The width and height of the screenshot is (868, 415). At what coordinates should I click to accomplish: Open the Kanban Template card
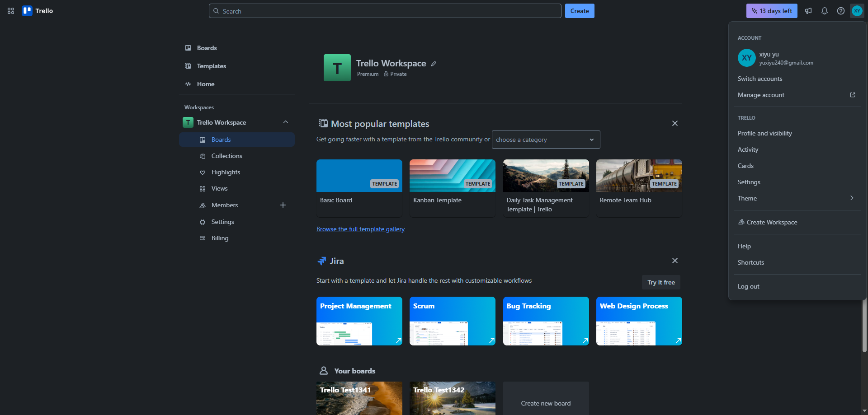(453, 188)
